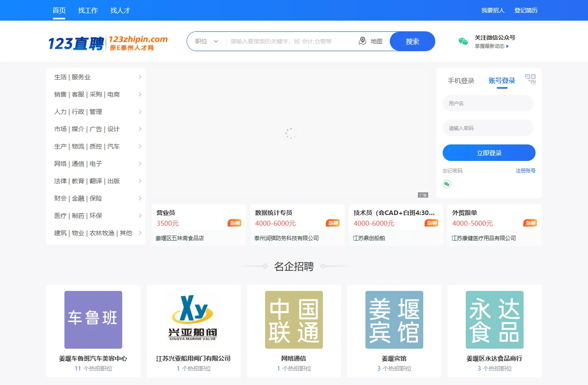588x385 pixels.
Task: Select the 手机登录 login tab
Action: [461, 80]
